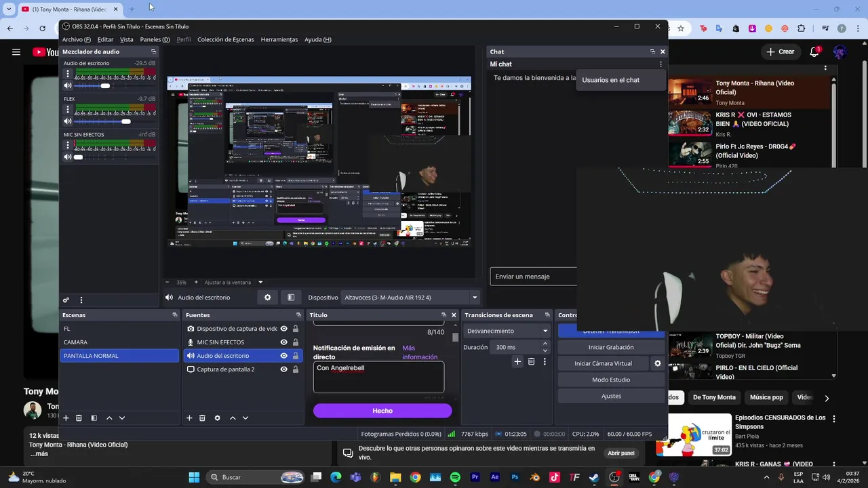Increase the Duración value with up arrow
Screen dimensions: 868x488
click(545, 344)
